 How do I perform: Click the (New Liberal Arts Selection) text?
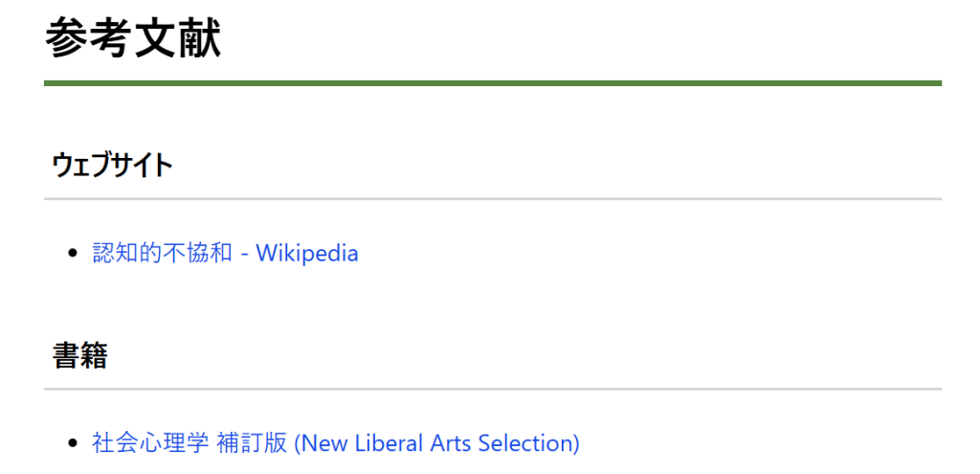pyautogui.click(x=436, y=443)
